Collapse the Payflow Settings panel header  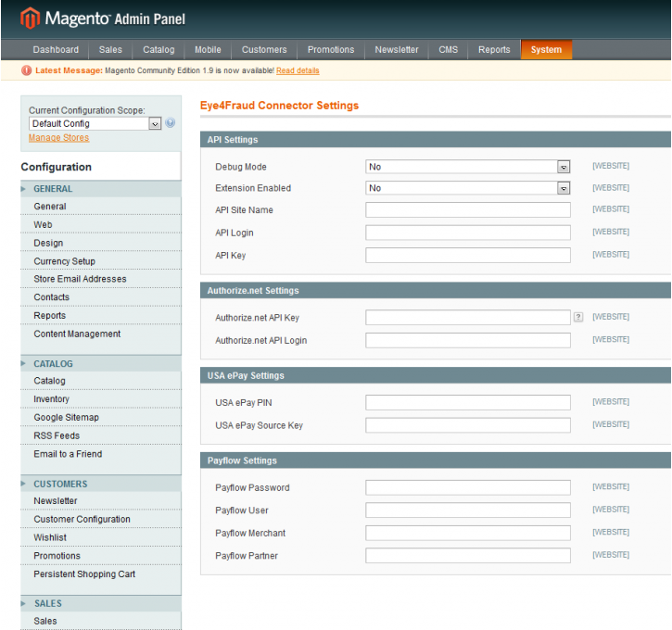click(436, 460)
